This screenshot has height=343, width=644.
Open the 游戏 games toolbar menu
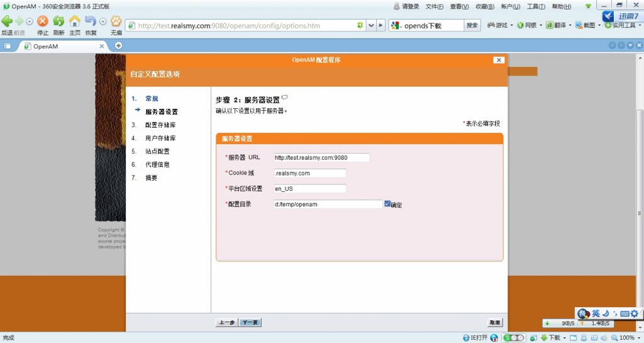click(500, 25)
